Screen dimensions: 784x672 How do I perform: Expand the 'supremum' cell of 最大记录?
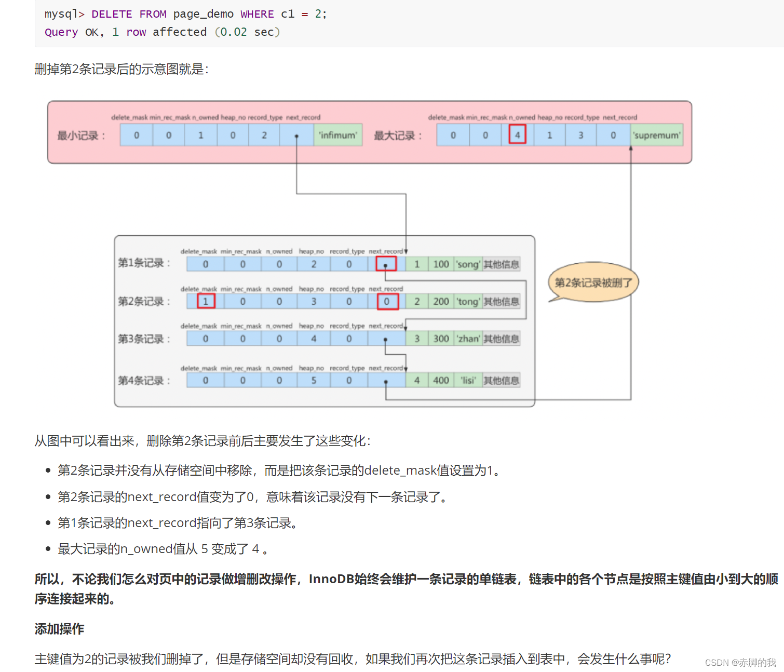(656, 135)
